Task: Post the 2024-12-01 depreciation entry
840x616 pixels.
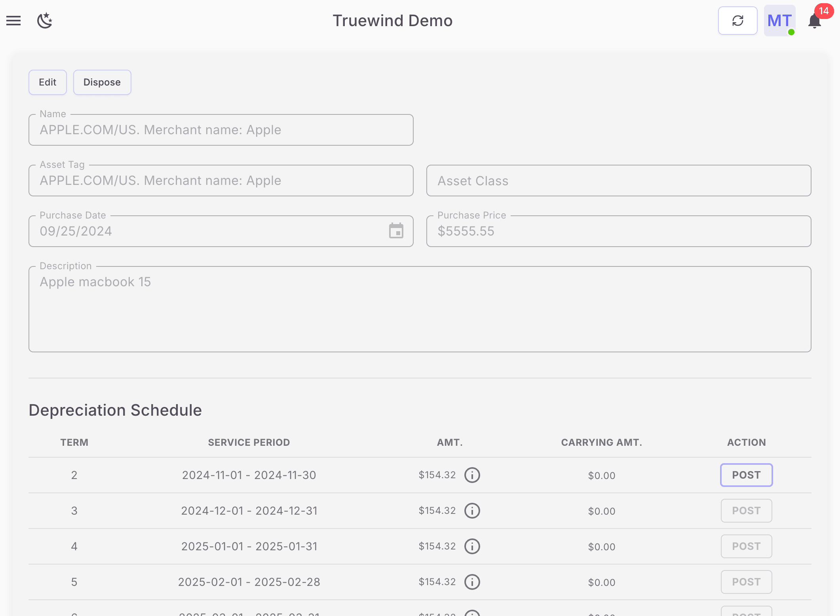Action: (746, 510)
